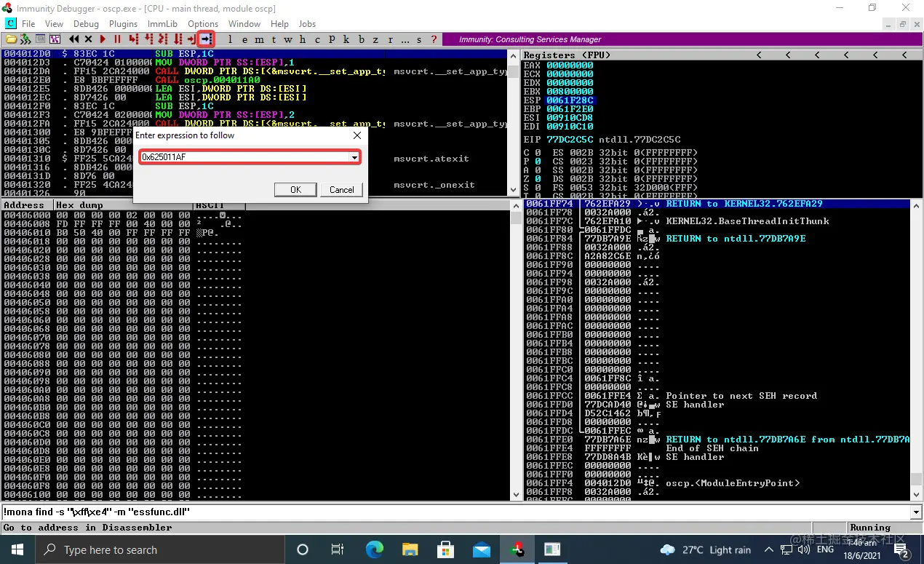Show Executable modules via 'e' toolbar letter
Screen dimensions: 924x564
[x=244, y=39]
